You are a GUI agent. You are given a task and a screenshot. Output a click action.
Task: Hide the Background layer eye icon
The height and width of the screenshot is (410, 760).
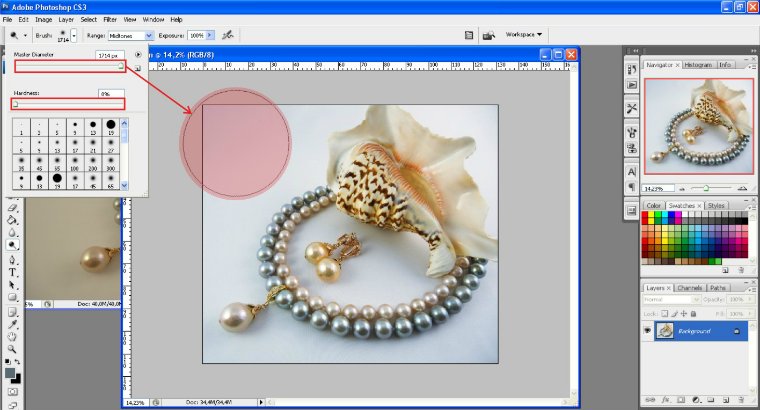click(647, 331)
